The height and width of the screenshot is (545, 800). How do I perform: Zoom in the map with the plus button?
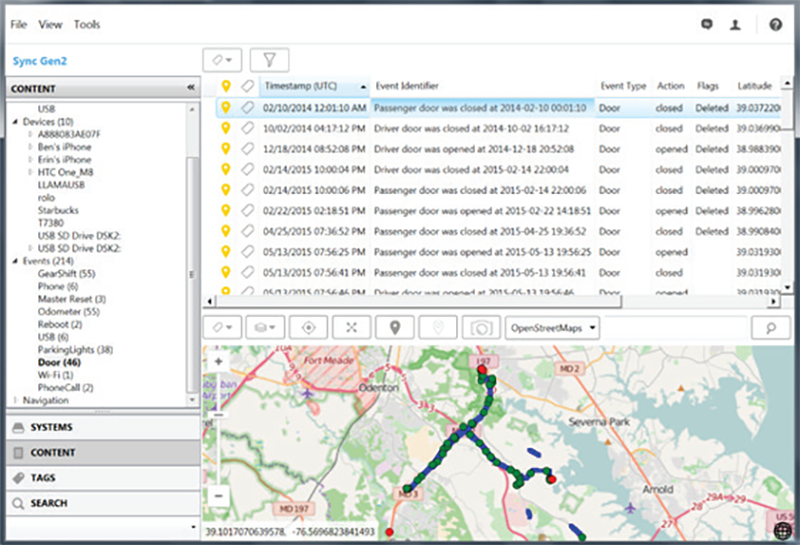(x=219, y=361)
